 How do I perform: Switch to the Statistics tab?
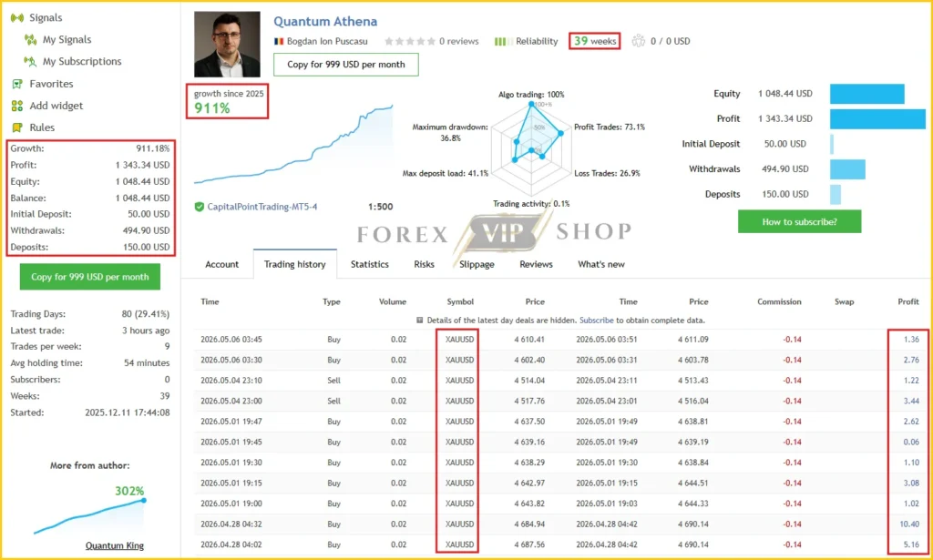(x=370, y=265)
